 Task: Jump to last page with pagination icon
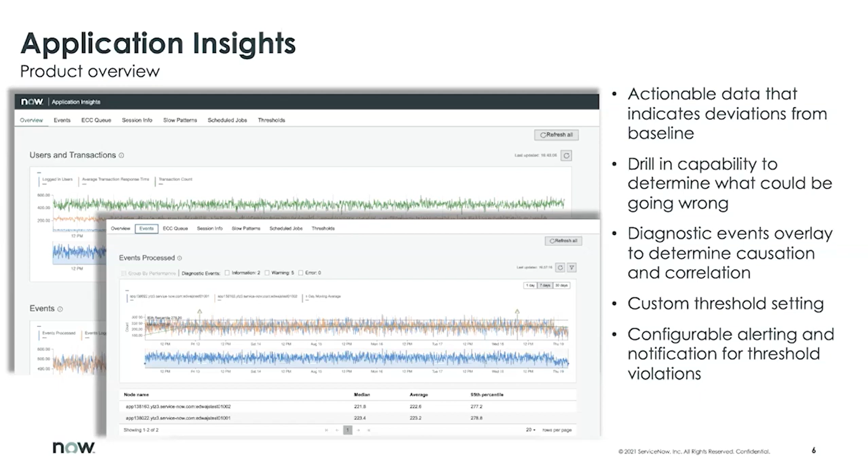[x=369, y=430]
